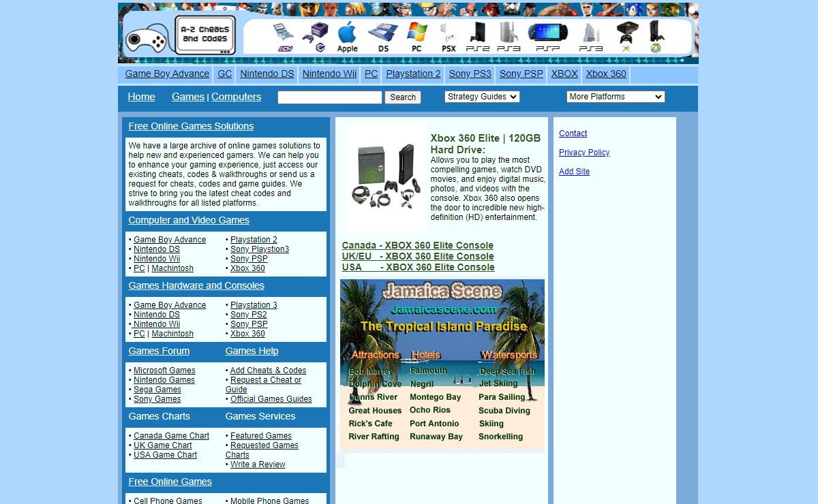818x504 pixels.
Task: Click the Search button
Action: coord(403,97)
